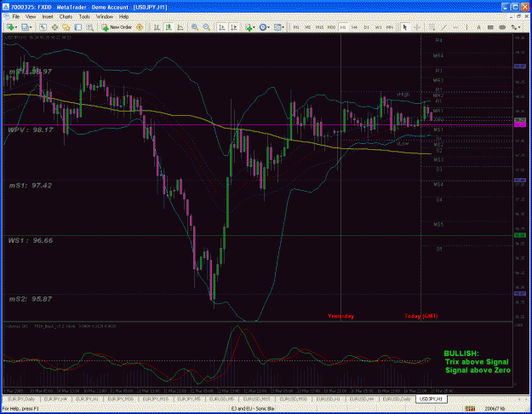Switch chart to candlesticks
532x414 pixels.
point(169,27)
